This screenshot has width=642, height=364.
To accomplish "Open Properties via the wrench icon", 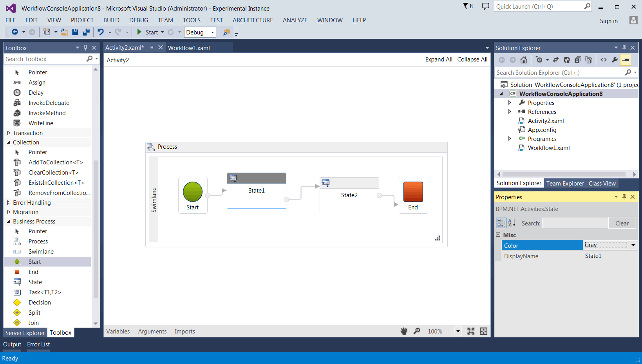I will pyautogui.click(x=615, y=60).
